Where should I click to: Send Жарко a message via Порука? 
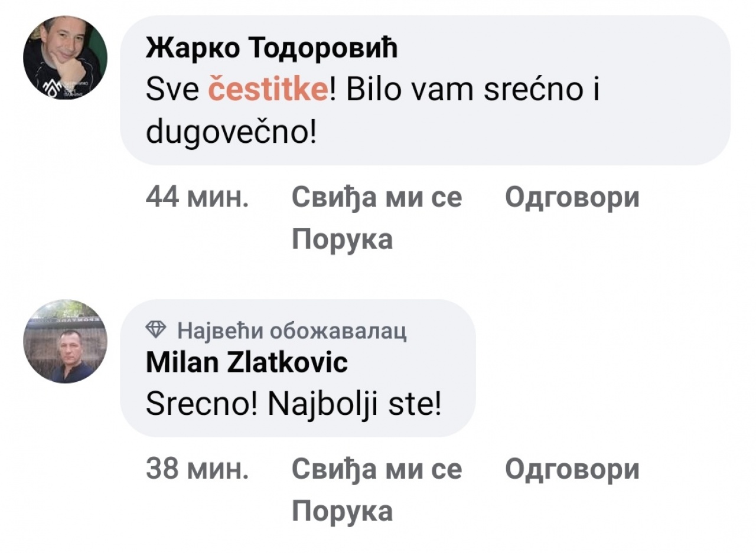tap(343, 239)
